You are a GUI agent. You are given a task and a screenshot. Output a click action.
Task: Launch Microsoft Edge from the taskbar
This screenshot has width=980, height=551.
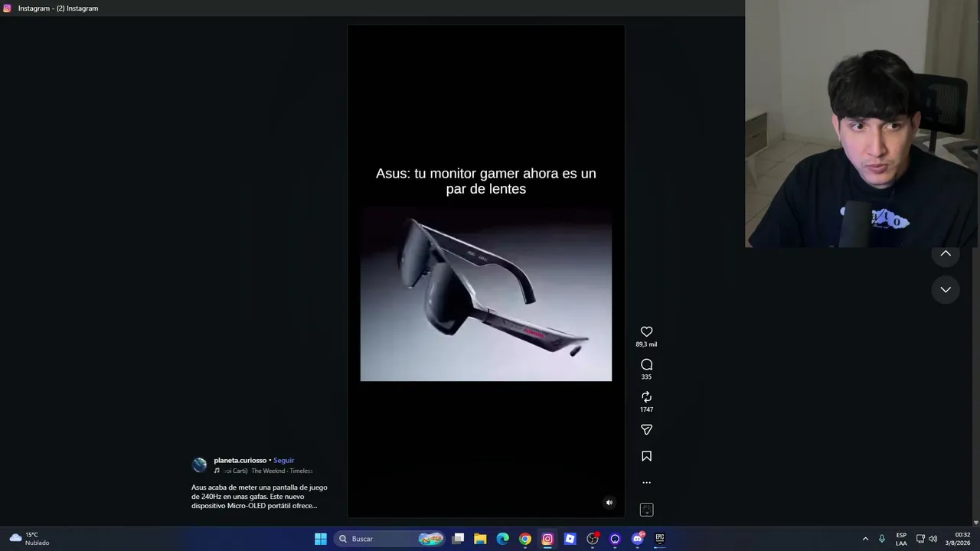pos(502,539)
